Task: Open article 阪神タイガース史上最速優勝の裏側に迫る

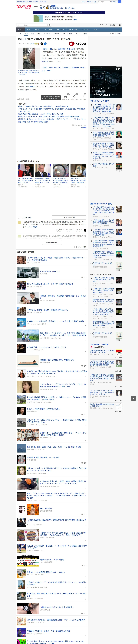Action: click(63, 434)
